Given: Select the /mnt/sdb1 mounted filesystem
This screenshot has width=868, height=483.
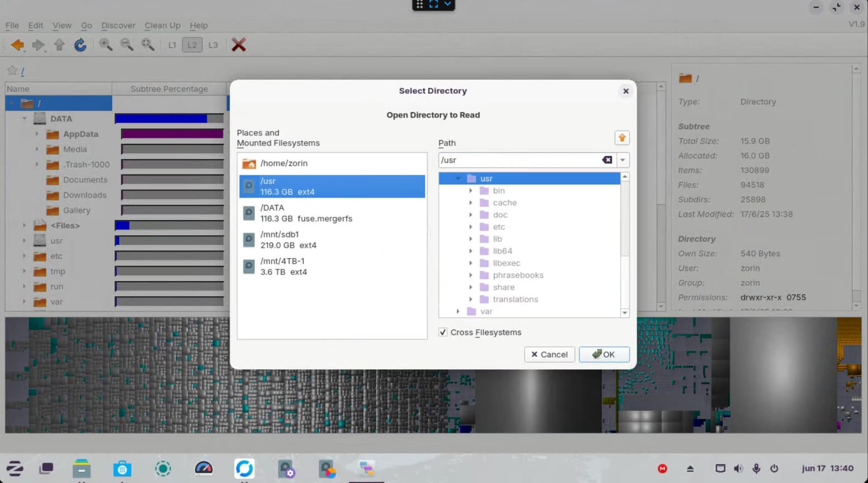Looking at the screenshot, I should pos(332,240).
